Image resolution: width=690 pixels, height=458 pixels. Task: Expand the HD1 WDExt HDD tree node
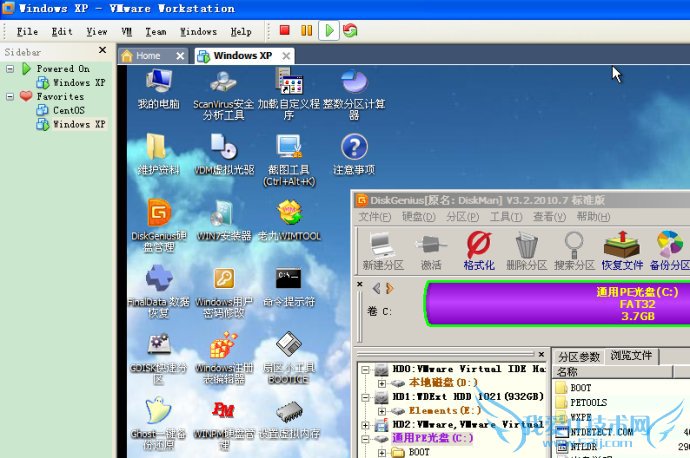click(x=367, y=396)
